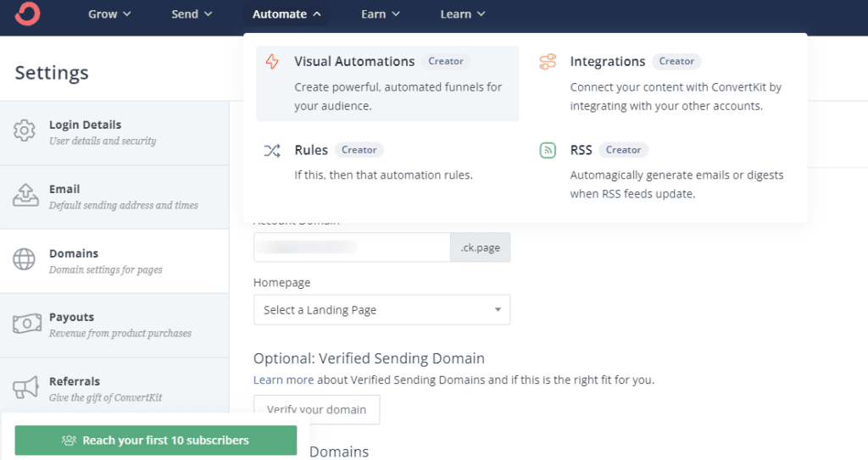Click the Domains globe icon

[24, 259]
